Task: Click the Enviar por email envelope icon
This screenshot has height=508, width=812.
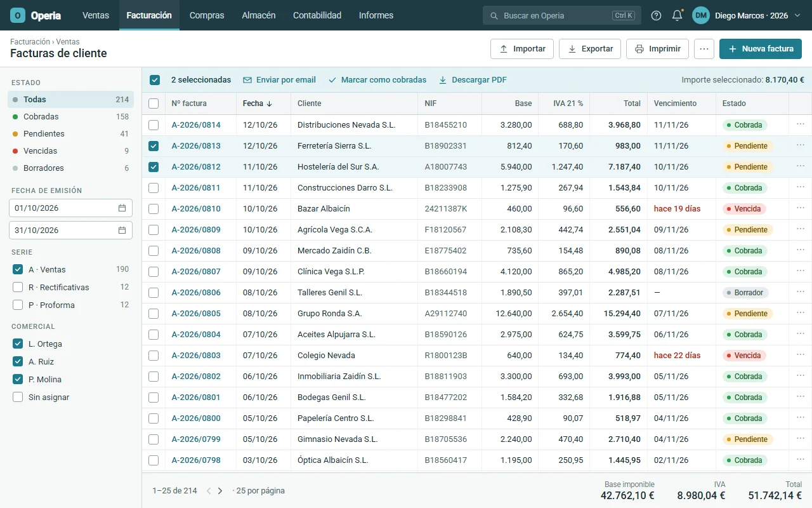Action: 247,80
